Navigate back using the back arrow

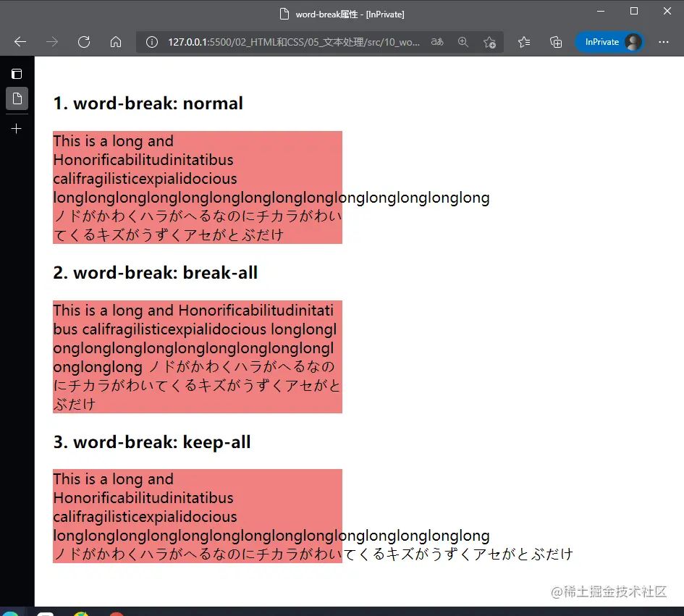click(19, 42)
